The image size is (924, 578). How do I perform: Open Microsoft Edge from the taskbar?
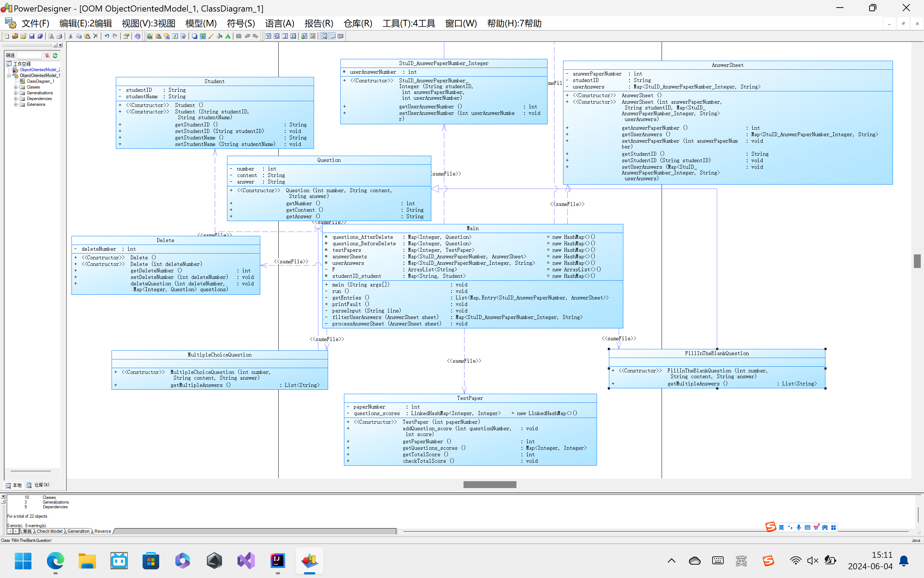tap(55, 561)
